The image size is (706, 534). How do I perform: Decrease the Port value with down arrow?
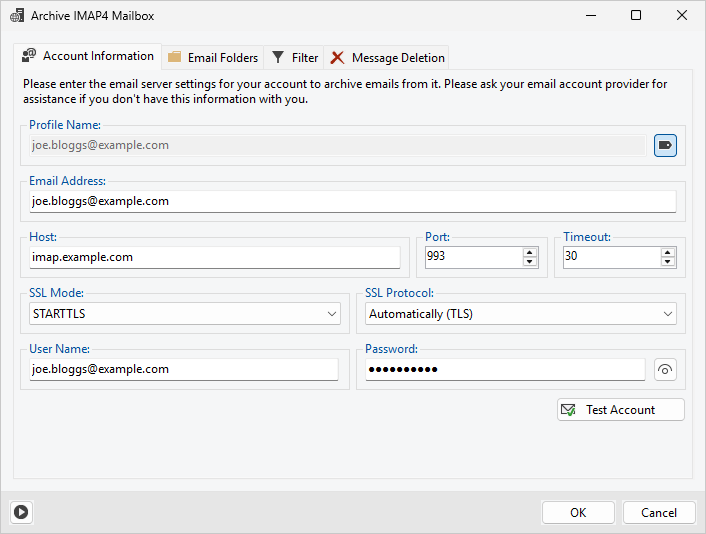[530, 262]
